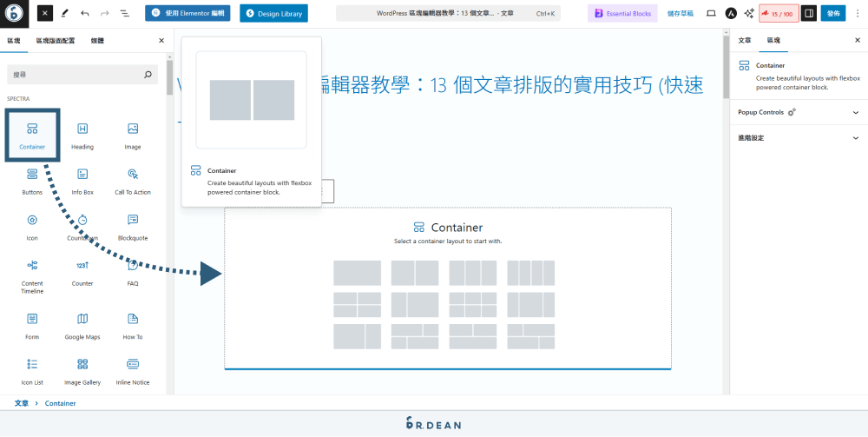
Task: Click 文章 in the bottom breadcrumb
Action: click(x=22, y=403)
